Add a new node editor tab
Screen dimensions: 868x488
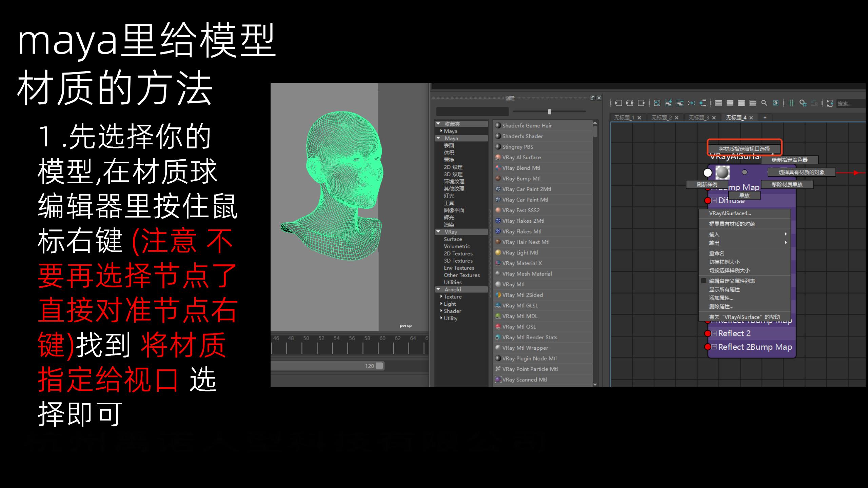765,118
